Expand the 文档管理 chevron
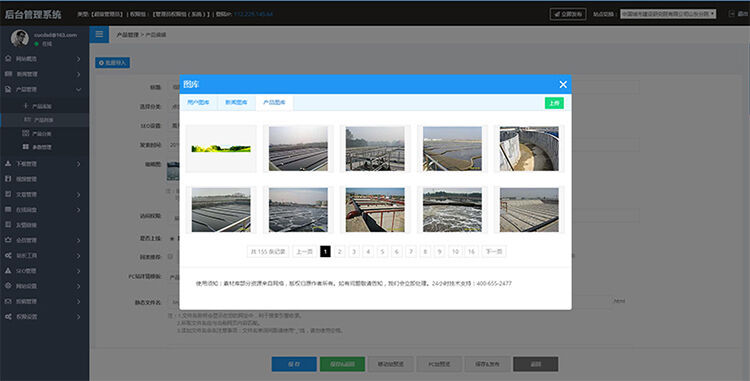This screenshot has width=750, height=381. 78,195
